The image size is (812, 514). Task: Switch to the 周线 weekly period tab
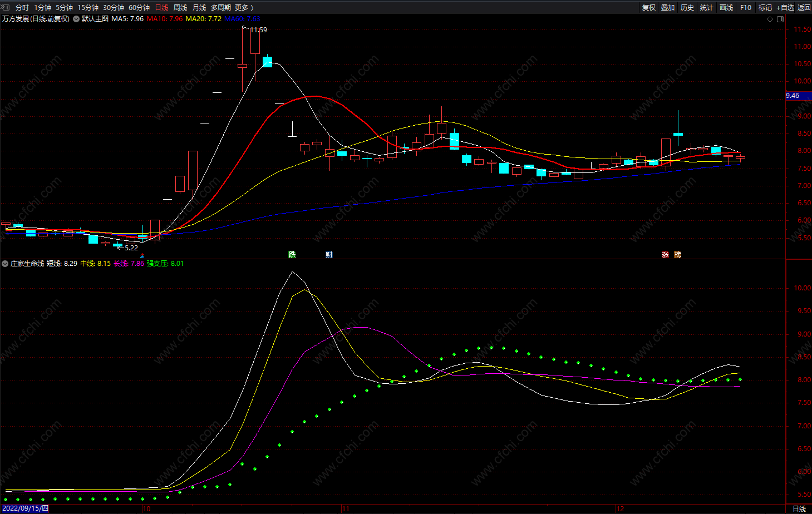180,7
